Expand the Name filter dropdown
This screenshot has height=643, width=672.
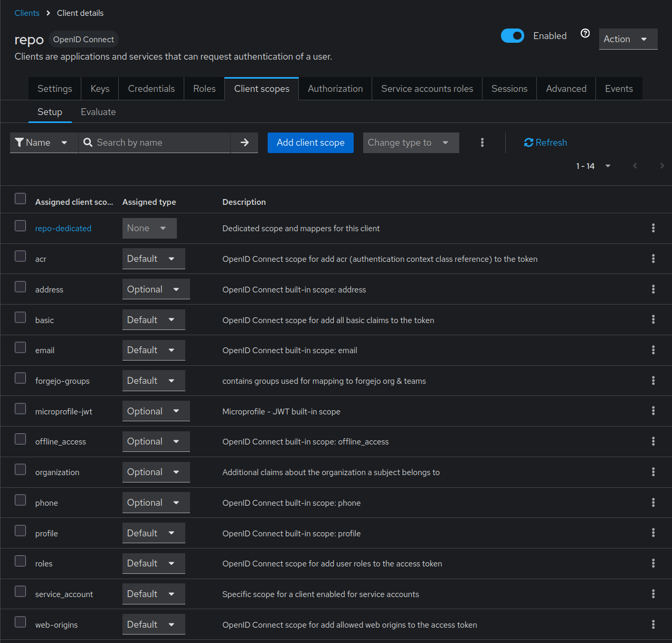click(x=43, y=143)
